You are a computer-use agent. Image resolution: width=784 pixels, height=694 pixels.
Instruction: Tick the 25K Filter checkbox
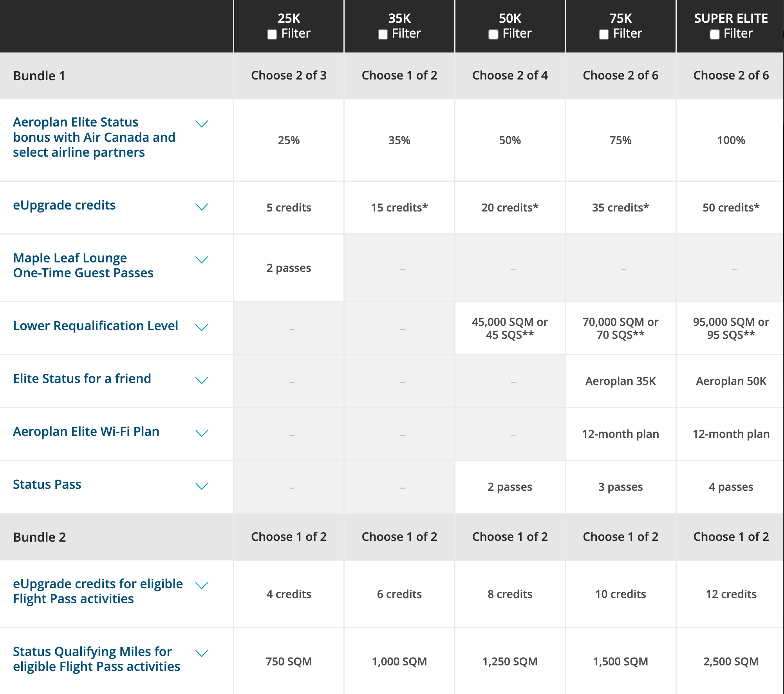pos(272,34)
